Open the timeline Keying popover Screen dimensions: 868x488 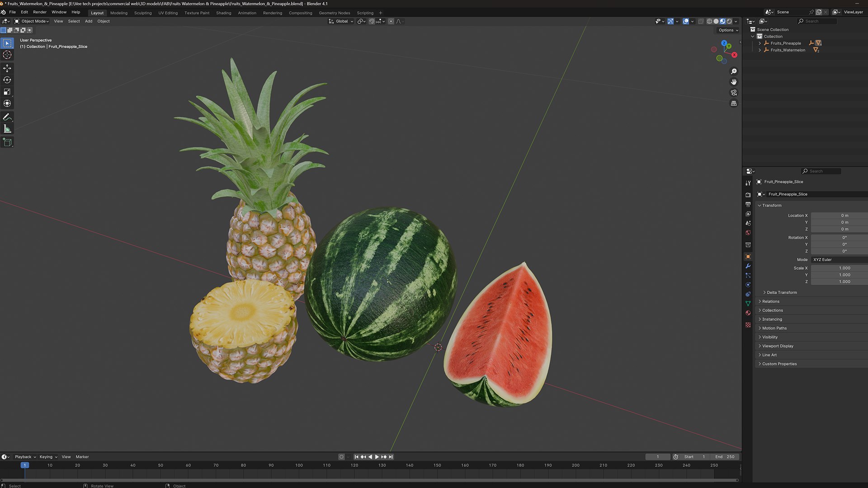(48, 457)
